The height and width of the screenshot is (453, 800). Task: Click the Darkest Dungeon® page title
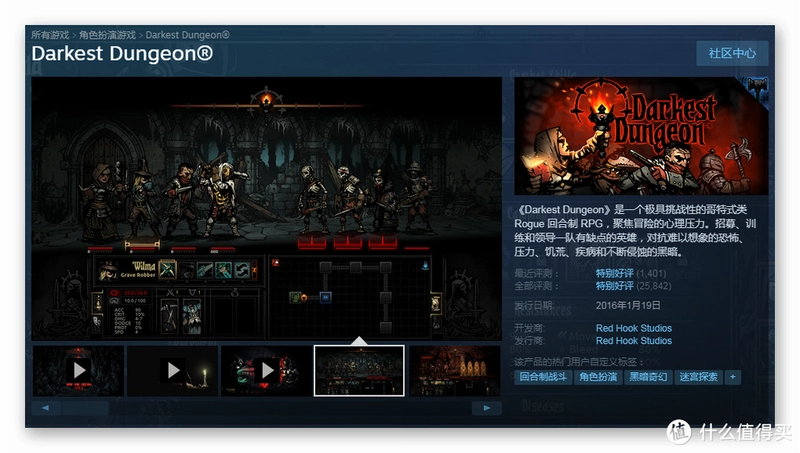click(x=122, y=54)
